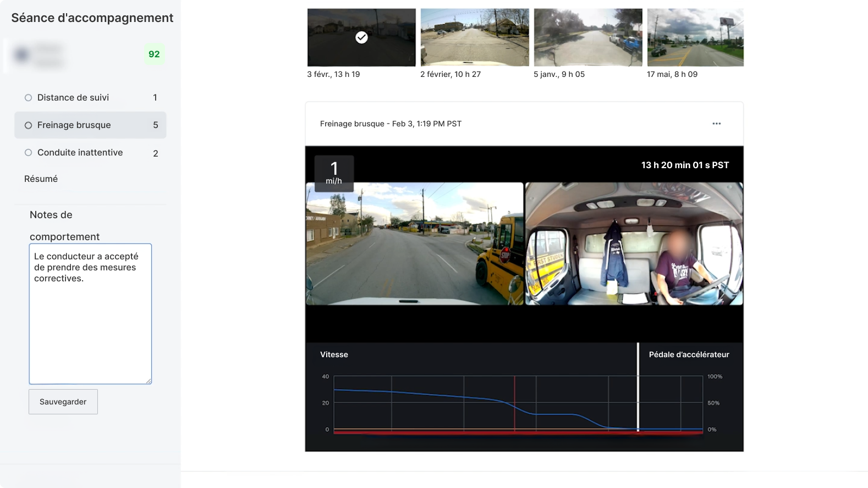Screen dimensions: 868x488
Task: Click the road-facing camera video
Action: click(415, 243)
